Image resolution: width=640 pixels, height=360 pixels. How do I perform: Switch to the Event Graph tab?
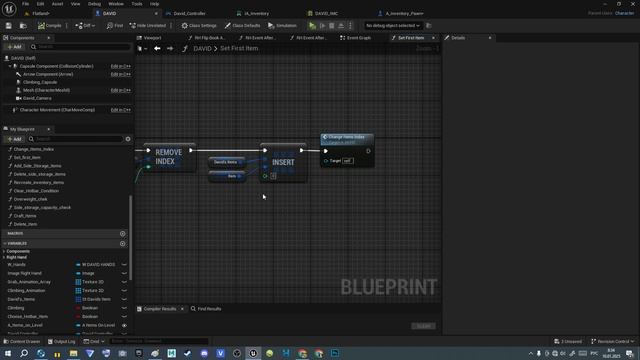(355, 38)
